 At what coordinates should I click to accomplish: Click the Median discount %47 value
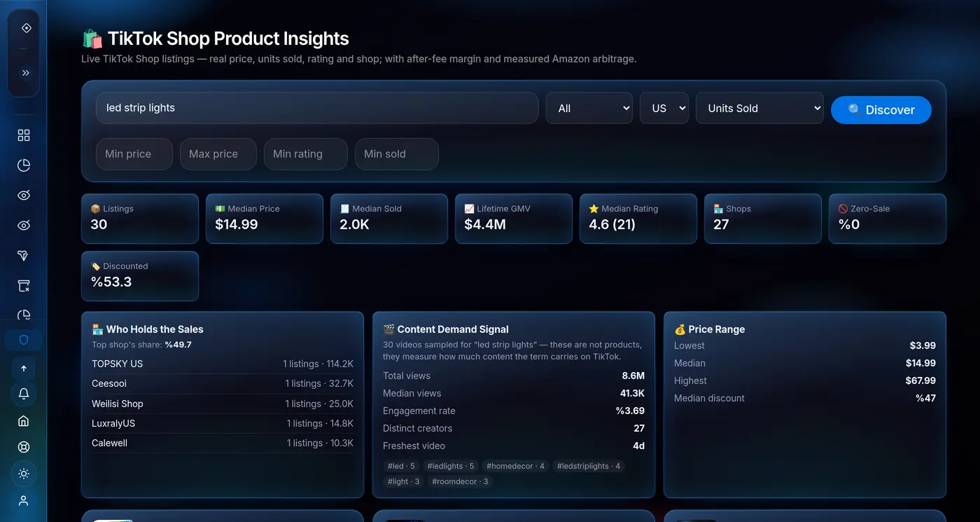pyautogui.click(x=925, y=398)
